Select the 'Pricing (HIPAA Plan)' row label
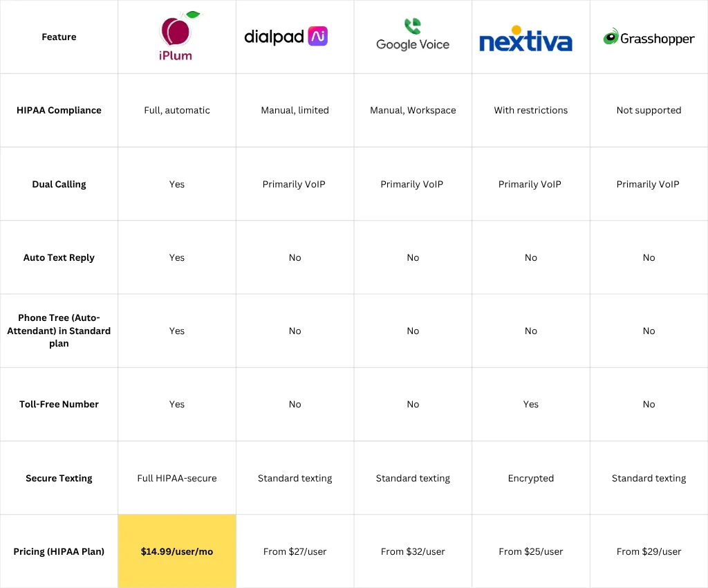Image resolution: width=708 pixels, height=588 pixels. tap(59, 551)
